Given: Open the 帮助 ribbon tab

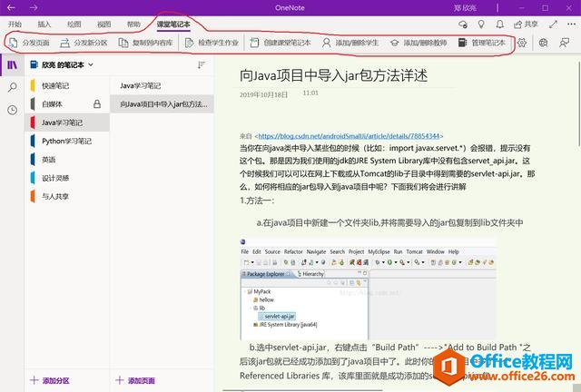Looking at the screenshot, I should pos(133,24).
